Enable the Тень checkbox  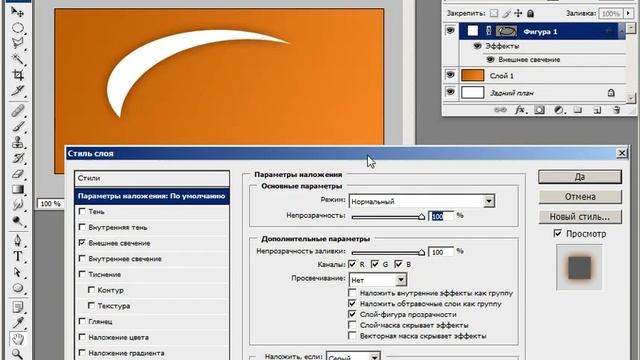(82, 211)
